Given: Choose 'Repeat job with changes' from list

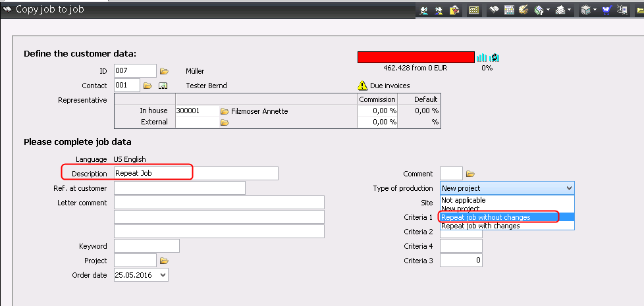Looking at the screenshot, I should coord(481,226).
